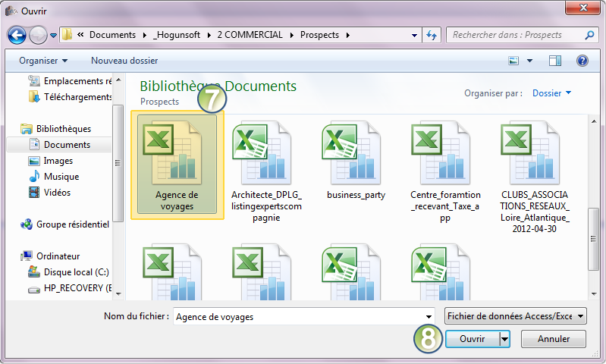Select Ordinateur in the navigation pane
606x364 pixels.
click(50, 256)
